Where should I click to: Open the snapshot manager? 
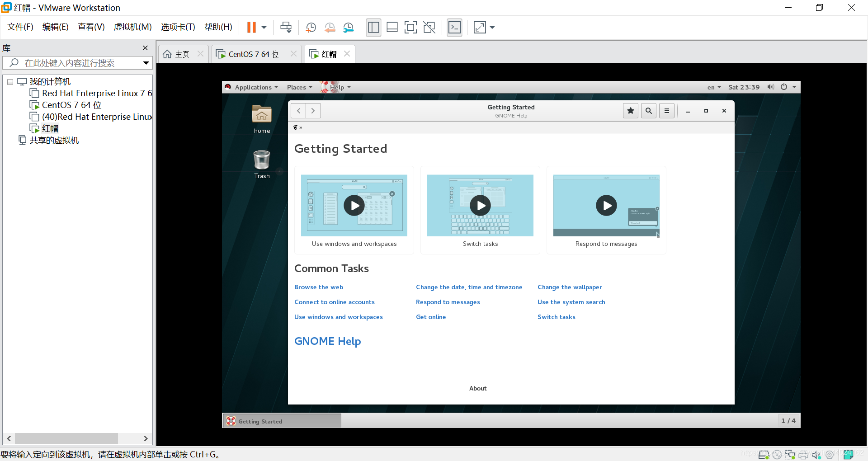348,28
